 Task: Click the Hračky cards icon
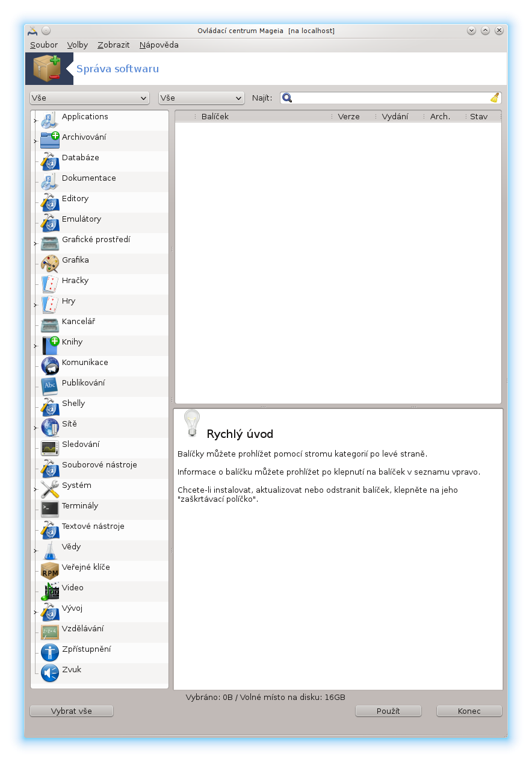point(50,284)
